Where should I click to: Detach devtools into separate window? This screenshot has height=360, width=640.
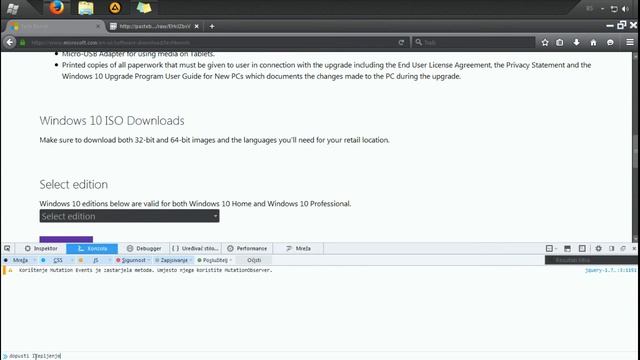click(x=623, y=248)
